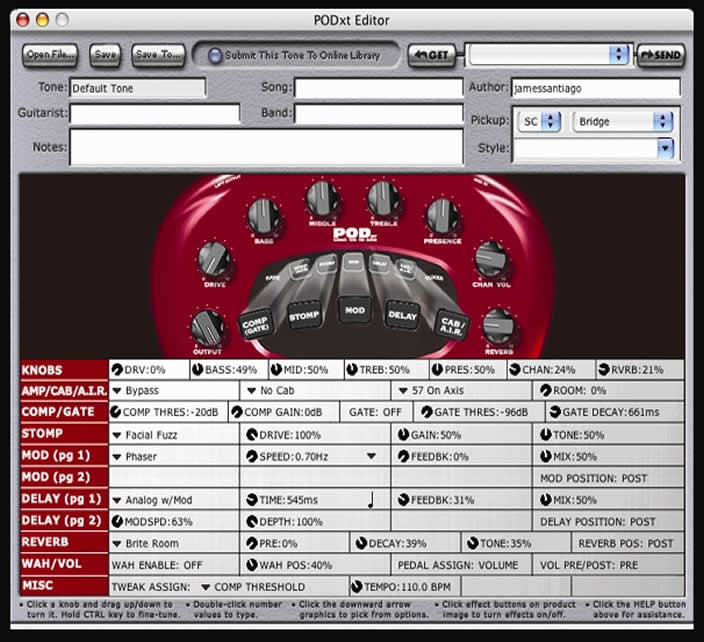The height and width of the screenshot is (642, 704).
Task: Open the cabinet dropdown showing No Cab
Action: (251, 391)
